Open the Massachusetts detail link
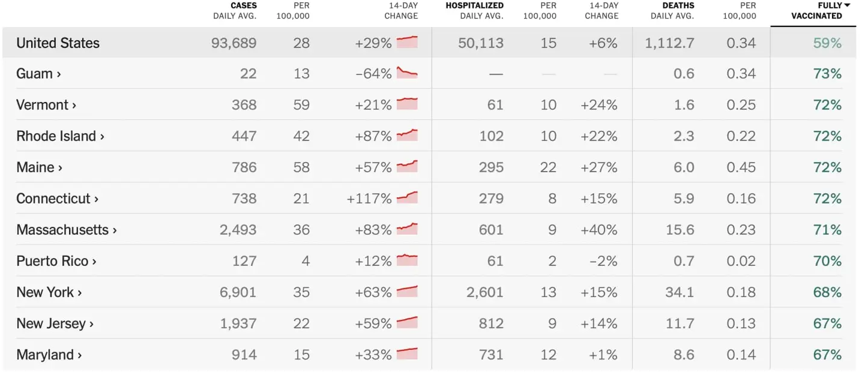The width and height of the screenshot is (868, 375). (66, 230)
